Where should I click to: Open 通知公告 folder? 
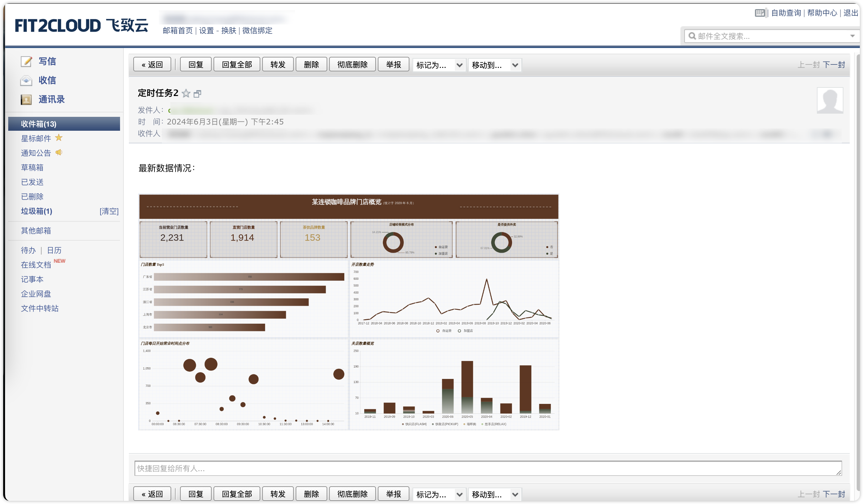tap(36, 153)
